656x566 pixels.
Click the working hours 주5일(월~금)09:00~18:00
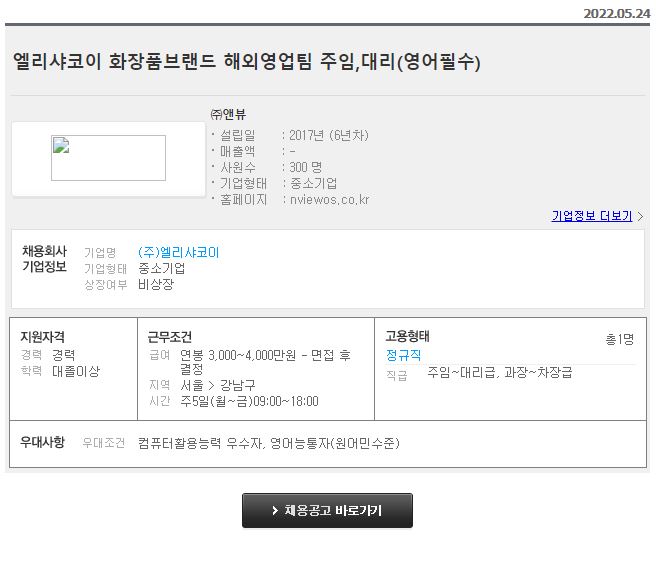pyautogui.click(x=249, y=401)
